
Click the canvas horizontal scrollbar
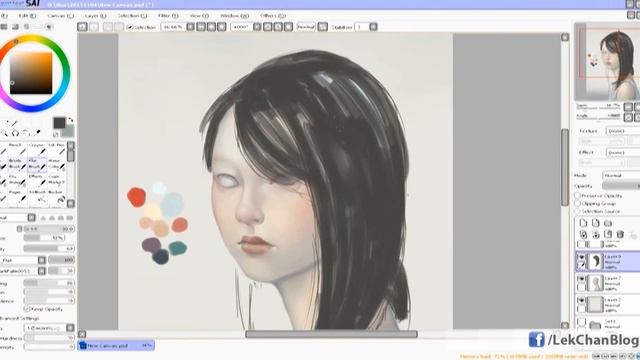tap(331, 334)
